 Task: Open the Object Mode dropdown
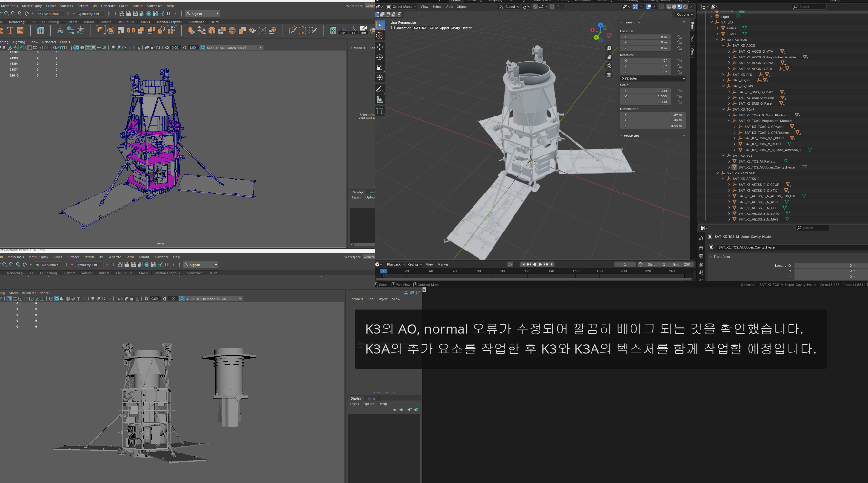[401, 7]
